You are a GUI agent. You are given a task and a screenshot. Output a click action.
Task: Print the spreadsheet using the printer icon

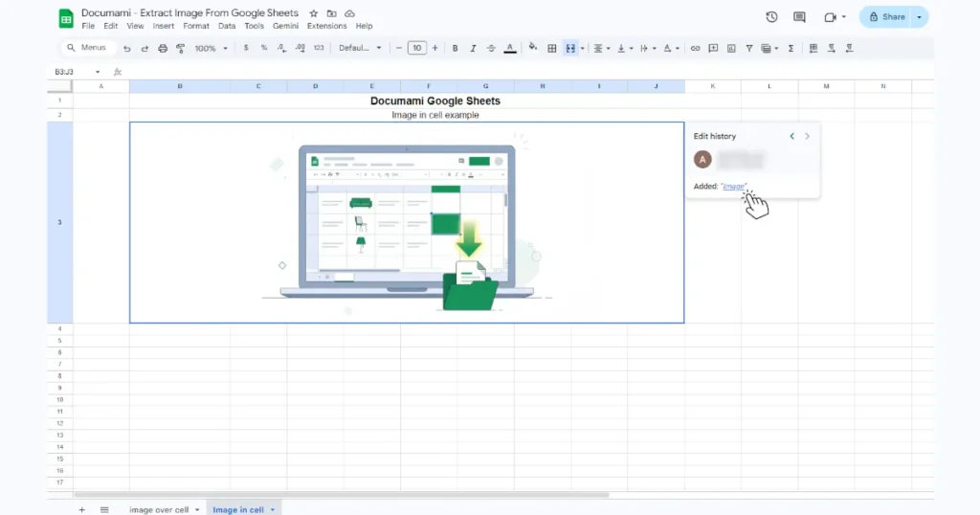(163, 48)
